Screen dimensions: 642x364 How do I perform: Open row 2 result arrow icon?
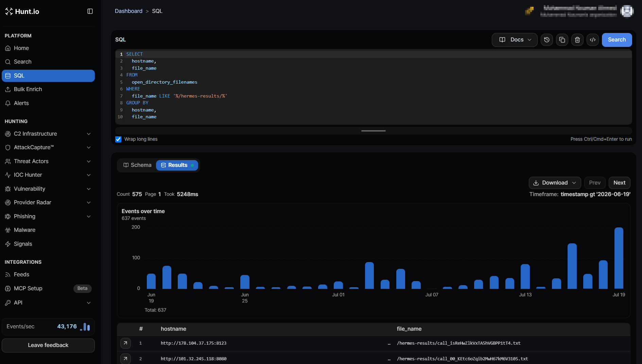coord(125,359)
